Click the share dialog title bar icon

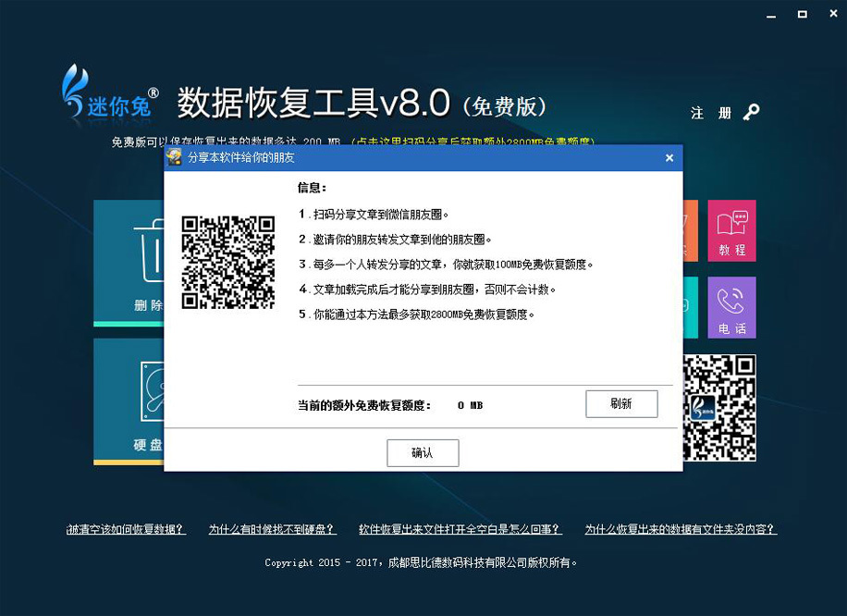(x=174, y=157)
